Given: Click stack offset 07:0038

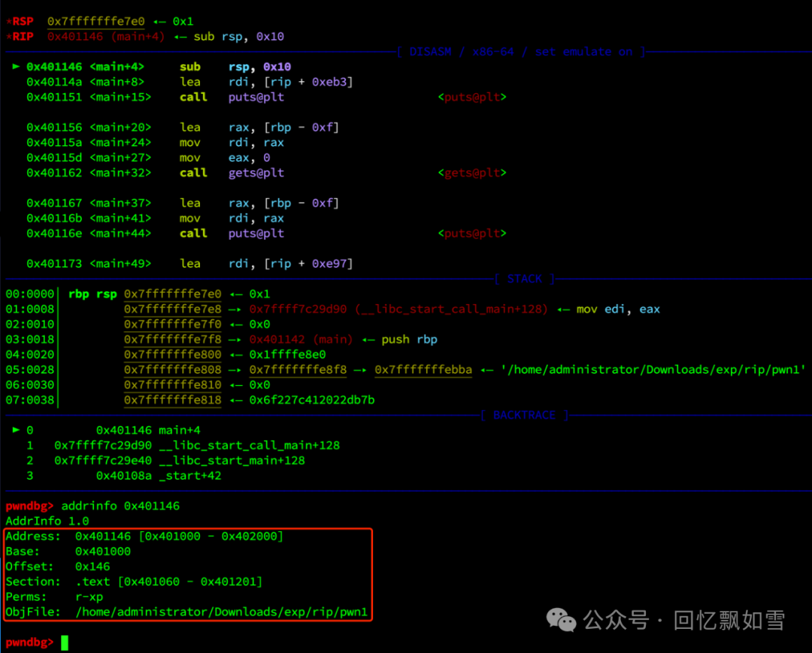Looking at the screenshot, I should click(30, 399).
